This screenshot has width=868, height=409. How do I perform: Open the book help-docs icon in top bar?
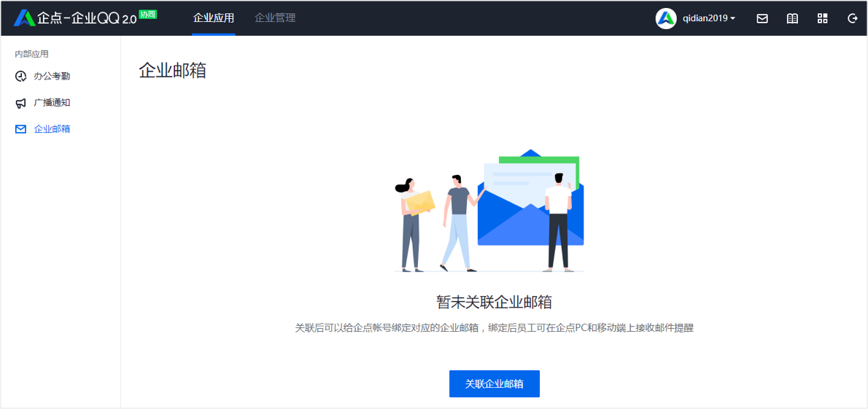[792, 18]
